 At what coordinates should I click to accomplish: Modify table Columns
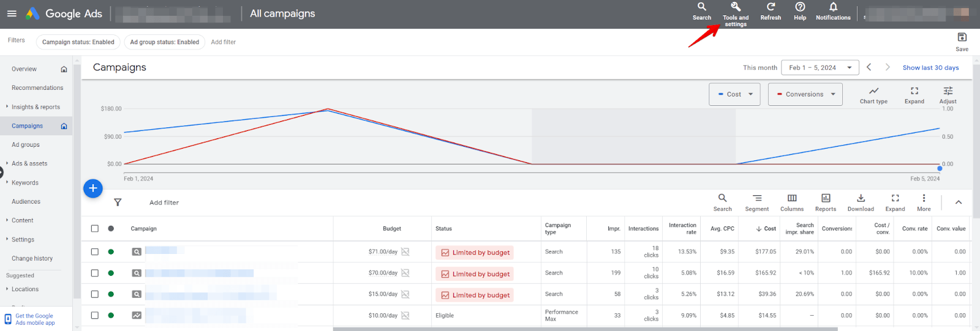click(792, 203)
